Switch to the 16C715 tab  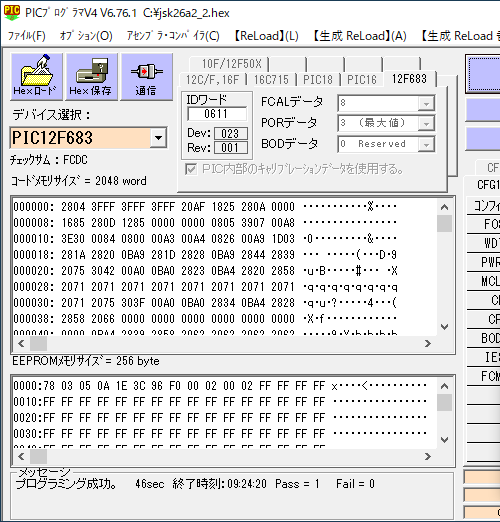pyautogui.click(x=271, y=80)
